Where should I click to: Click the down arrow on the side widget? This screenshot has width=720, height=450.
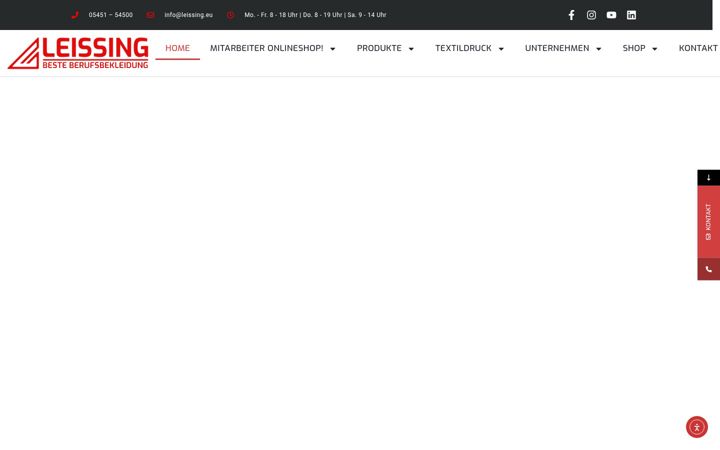click(709, 178)
